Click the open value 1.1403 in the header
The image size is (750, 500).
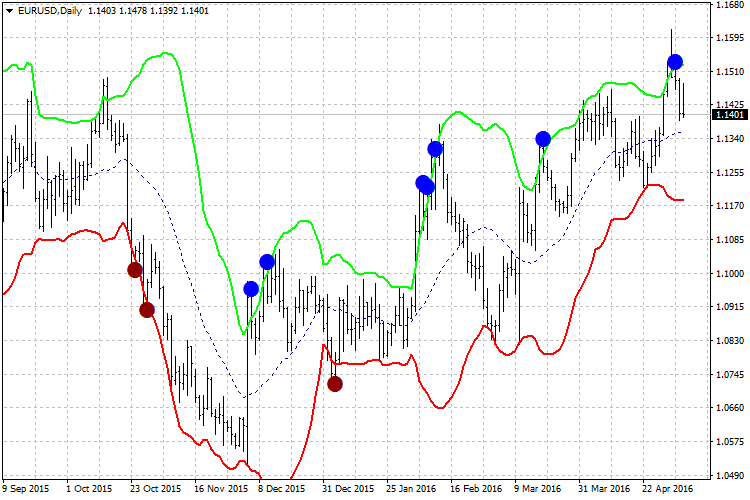(102, 11)
